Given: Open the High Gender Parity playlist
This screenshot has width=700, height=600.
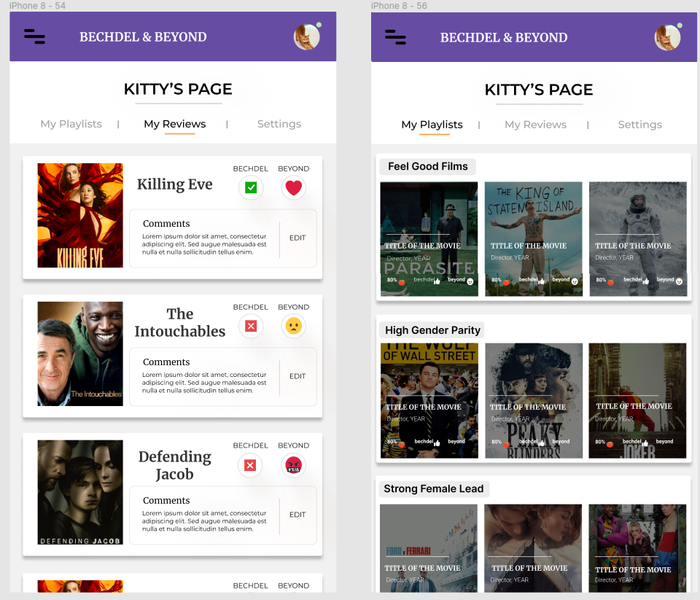Looking at the screenshot, I should 432,330.
